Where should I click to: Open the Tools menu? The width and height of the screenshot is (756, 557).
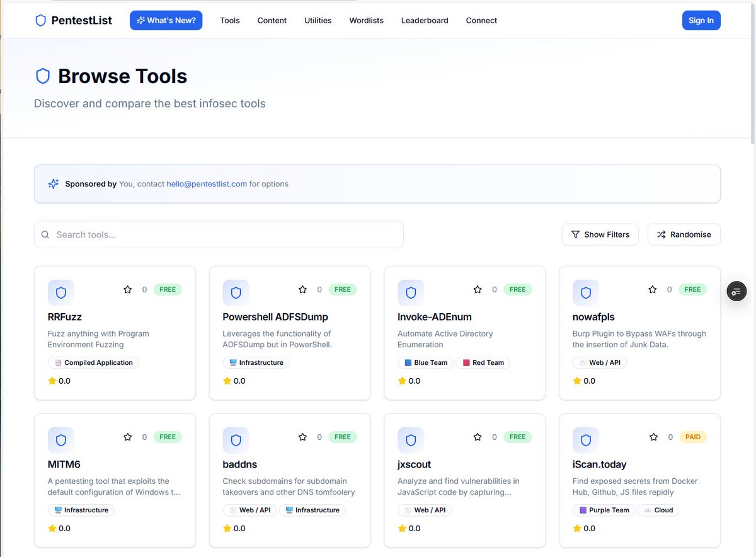pyautogui.click(x=230, y=20)
